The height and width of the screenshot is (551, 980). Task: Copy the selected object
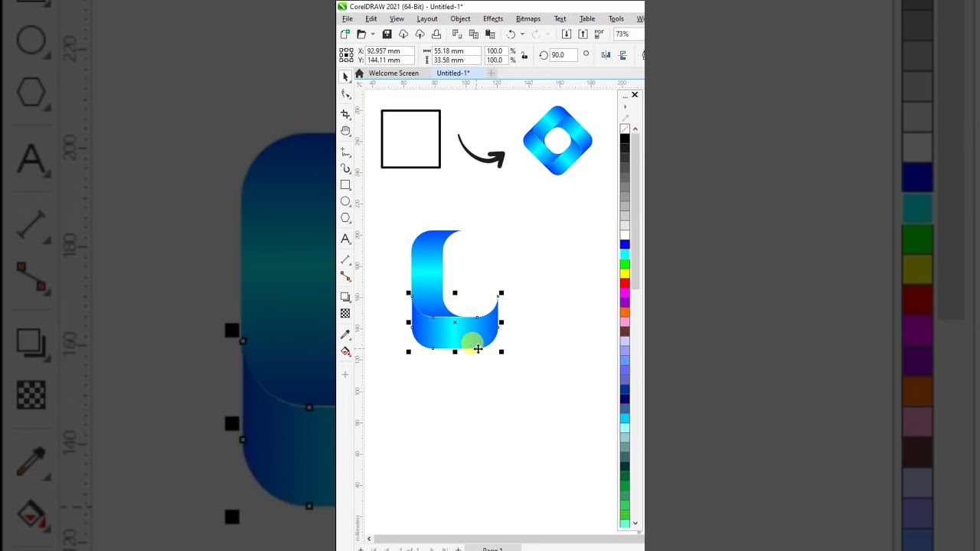coord(473,34)
